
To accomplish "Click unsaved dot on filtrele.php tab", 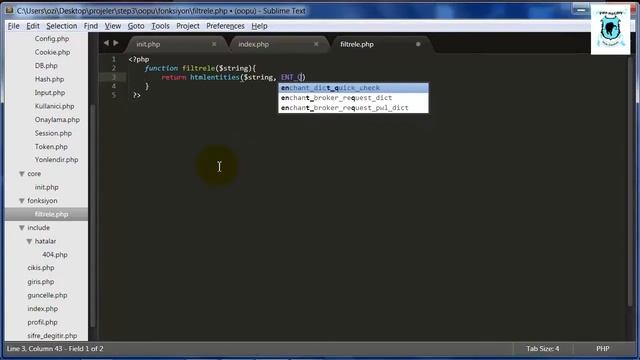I will [418, 44].
